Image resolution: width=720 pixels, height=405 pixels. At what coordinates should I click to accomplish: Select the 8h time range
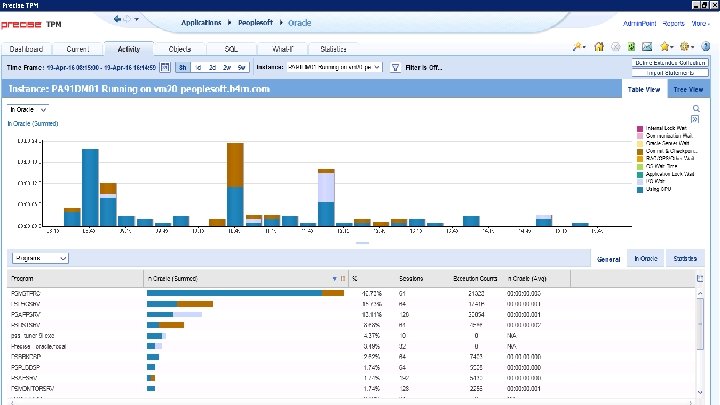(x=183, y=67)
